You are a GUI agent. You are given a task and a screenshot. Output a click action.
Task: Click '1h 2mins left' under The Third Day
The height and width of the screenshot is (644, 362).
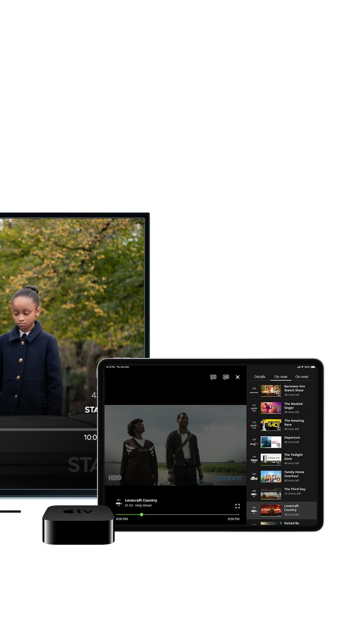tap(293, 493)
